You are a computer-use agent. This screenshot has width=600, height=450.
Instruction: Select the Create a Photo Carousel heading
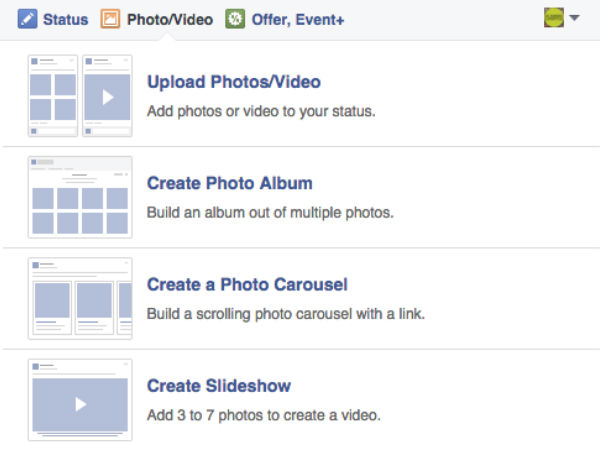tap(247, 285)
